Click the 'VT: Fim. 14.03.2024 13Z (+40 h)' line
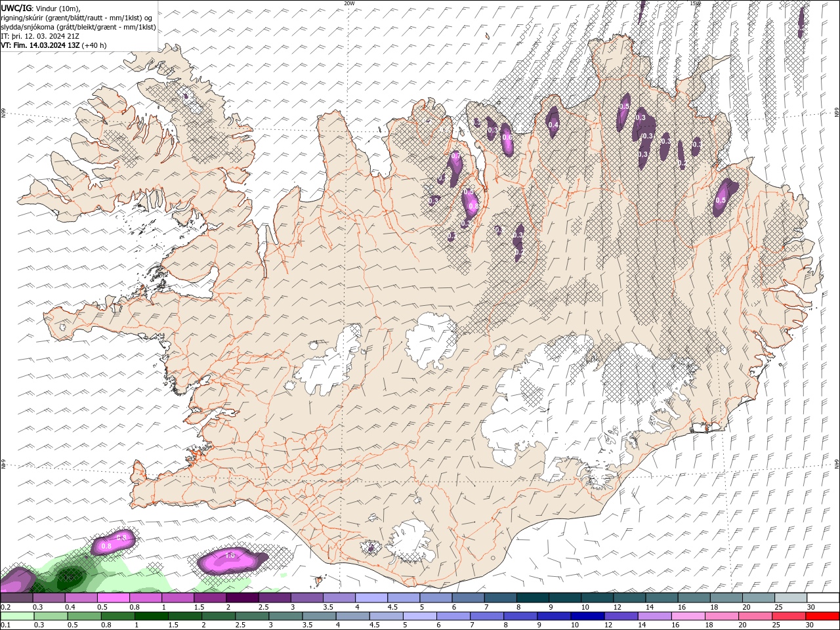The height and width of the screenshot is (630, 840). [54, 45]
